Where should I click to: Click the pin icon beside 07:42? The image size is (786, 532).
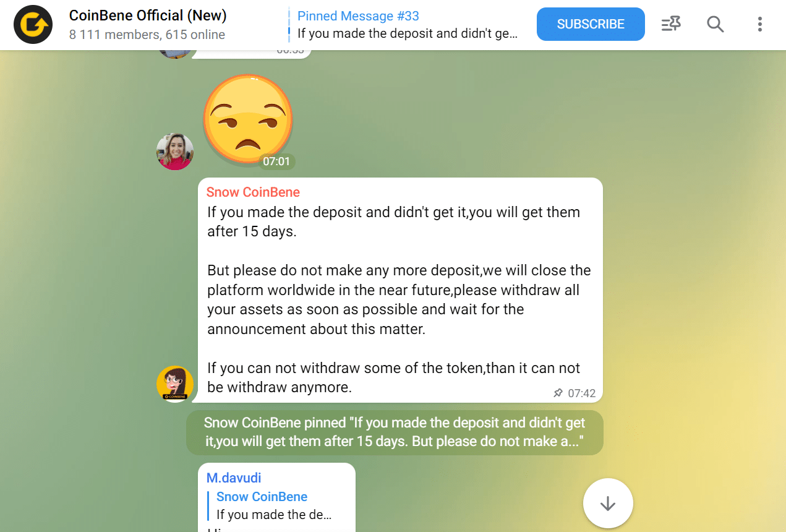coord(558,393)
